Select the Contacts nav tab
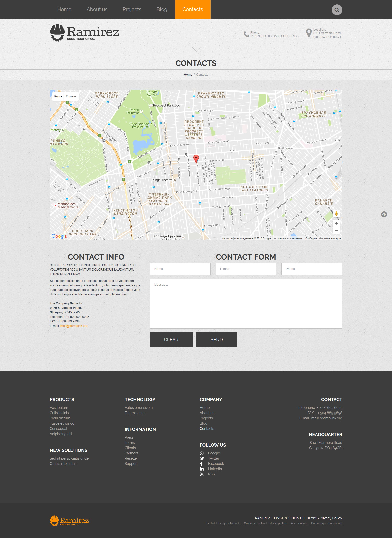This screenshot has width=392, height=538. coord(193,9)
